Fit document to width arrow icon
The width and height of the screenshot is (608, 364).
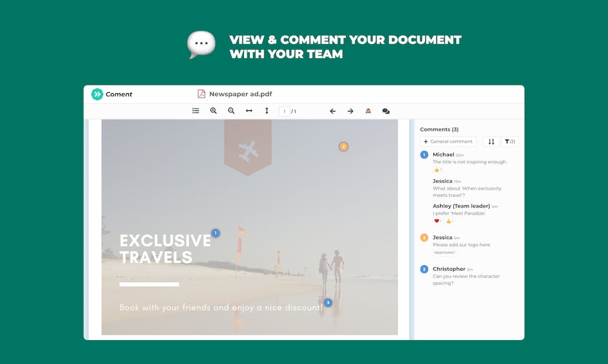[249, 111]
